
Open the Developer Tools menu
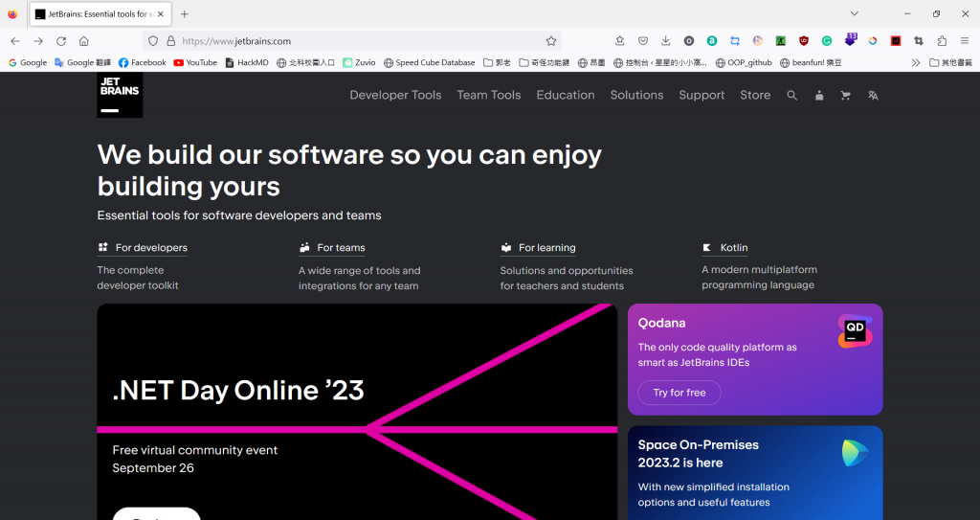pos(395,95)
